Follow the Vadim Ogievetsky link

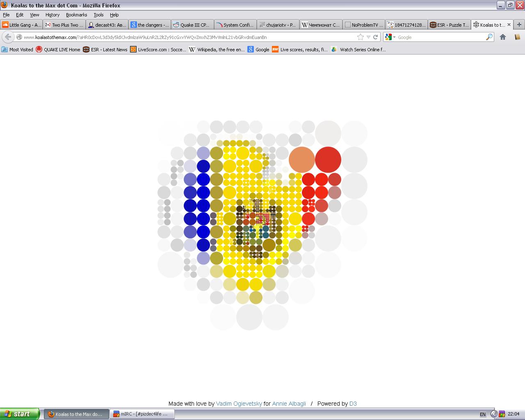[239, 404]
